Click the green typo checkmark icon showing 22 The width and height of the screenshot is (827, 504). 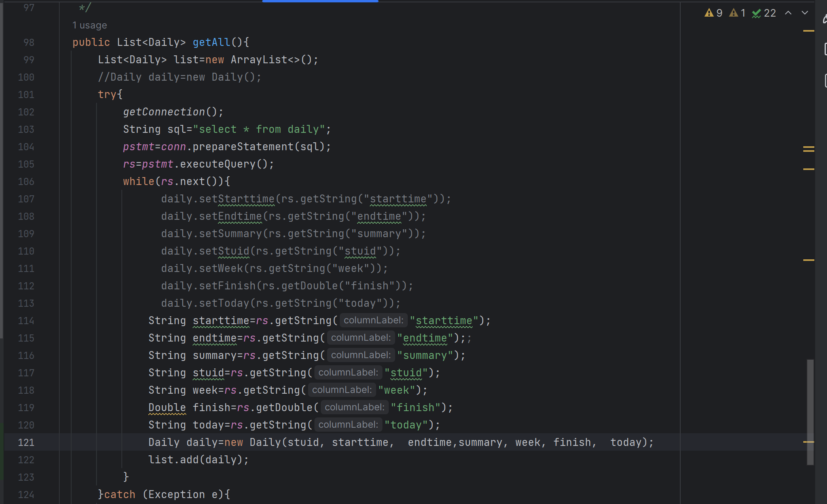point(764,13)
